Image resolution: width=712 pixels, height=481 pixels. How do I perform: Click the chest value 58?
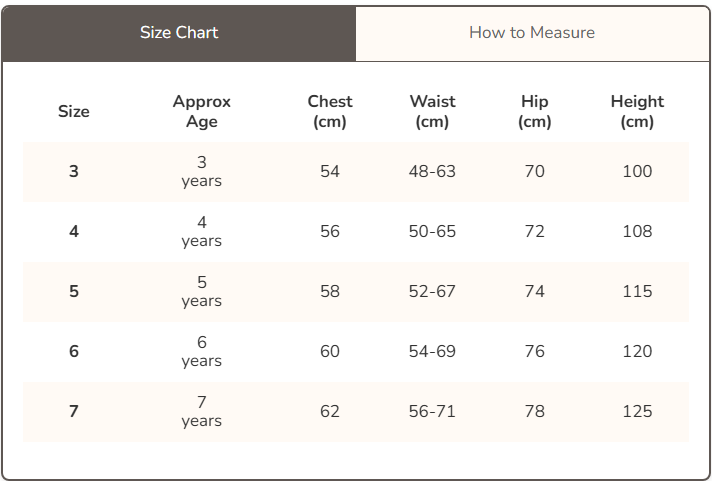pyautogui.click(x=330, y=292)
